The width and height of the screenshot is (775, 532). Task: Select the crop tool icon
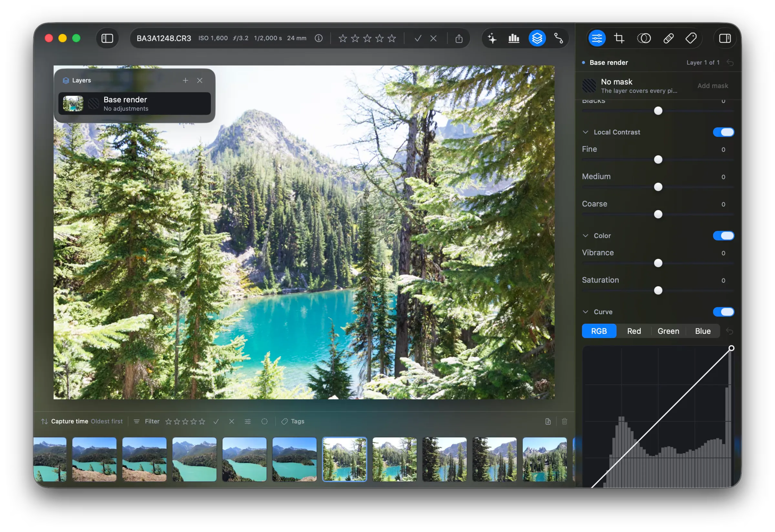[619, 38]
